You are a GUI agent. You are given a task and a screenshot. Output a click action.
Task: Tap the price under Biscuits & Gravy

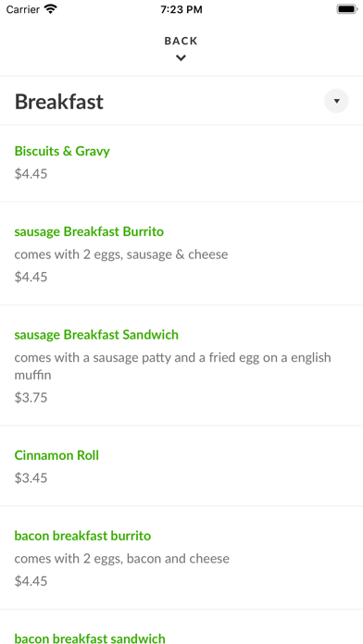click(31, 174)
